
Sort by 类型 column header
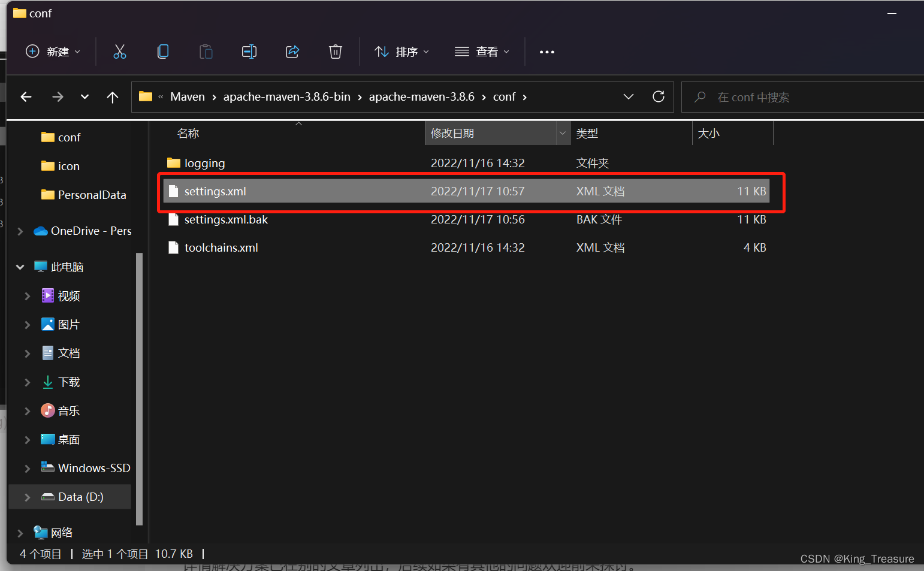pos(587,133)
